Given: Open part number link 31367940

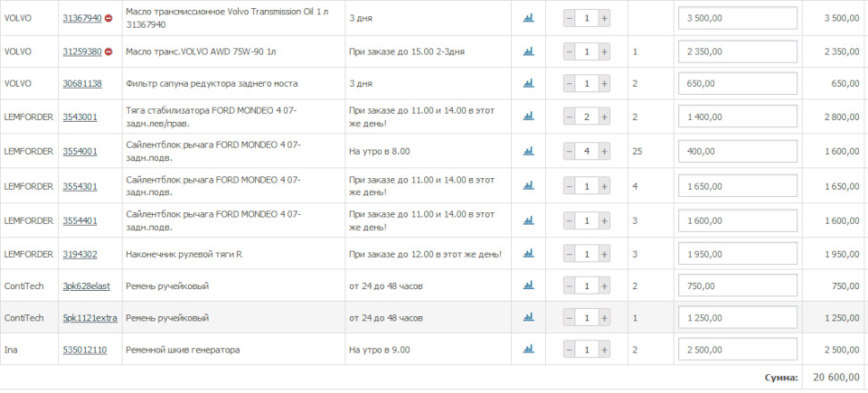Looking at the screenshot, I should [82, 18].
